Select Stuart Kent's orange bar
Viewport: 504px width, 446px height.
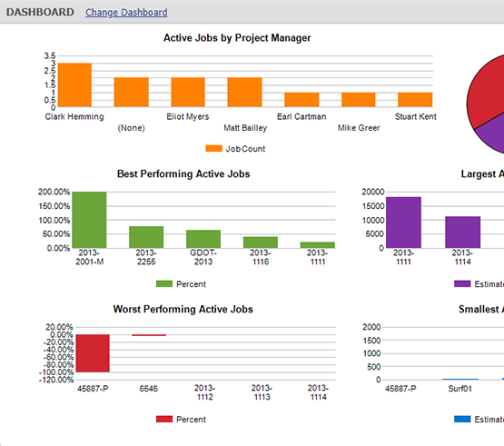tap(415, 100)
